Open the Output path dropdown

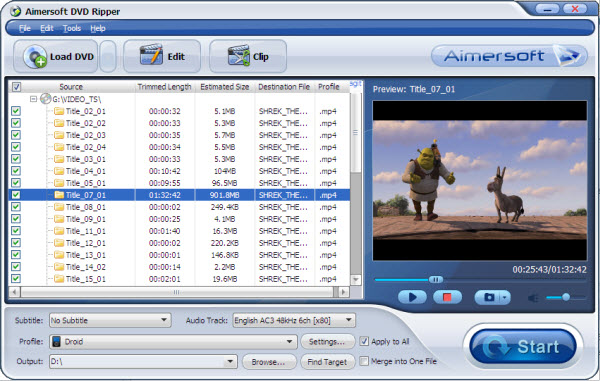click(x=230, y=361)
